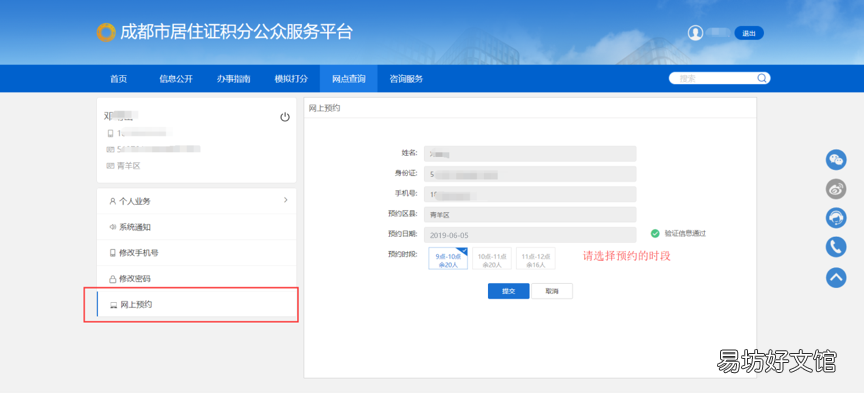Open the customer service headset icon
This screenshot has width=864, height=393.
(x=836, y=217)
